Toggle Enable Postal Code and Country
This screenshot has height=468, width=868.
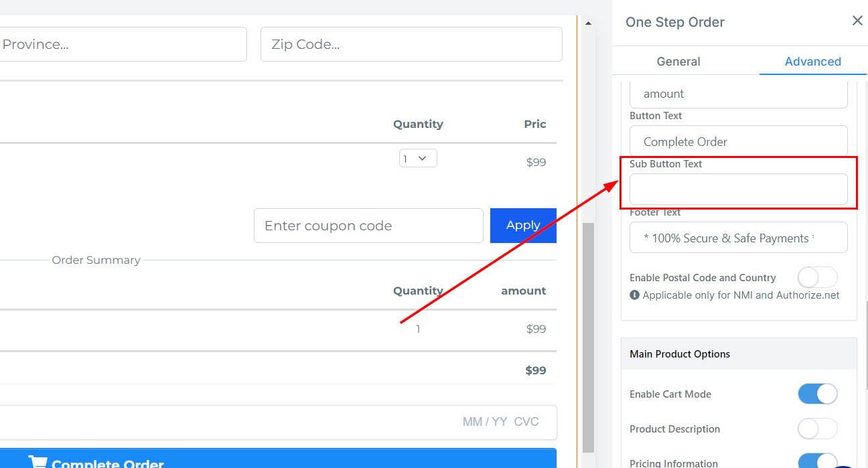tap(817, 277)
